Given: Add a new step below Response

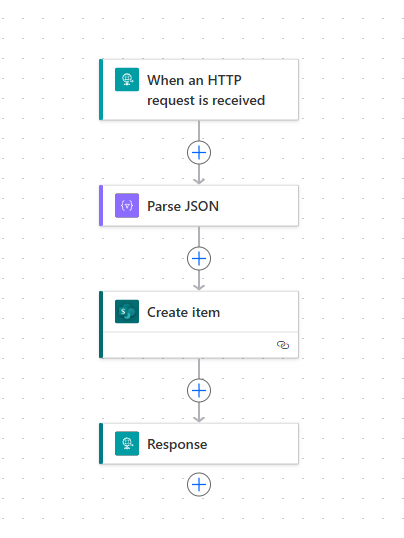Looking at the screenshot, I should (199, 484).
